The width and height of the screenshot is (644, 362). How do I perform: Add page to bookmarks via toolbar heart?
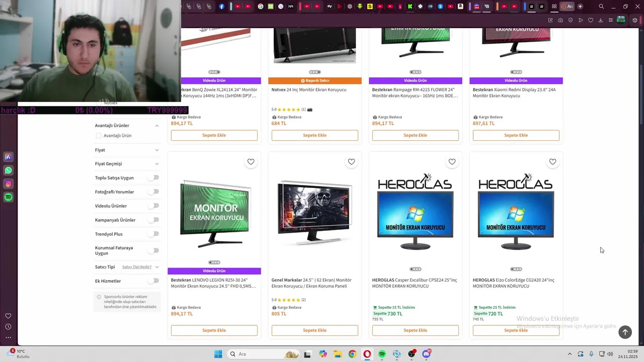click(x=591, y=20)
